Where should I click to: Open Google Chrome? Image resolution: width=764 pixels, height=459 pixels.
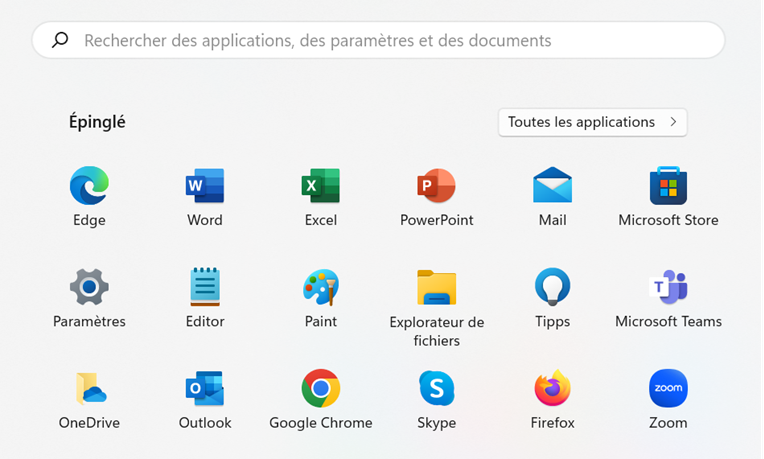(x=321, y=389)
